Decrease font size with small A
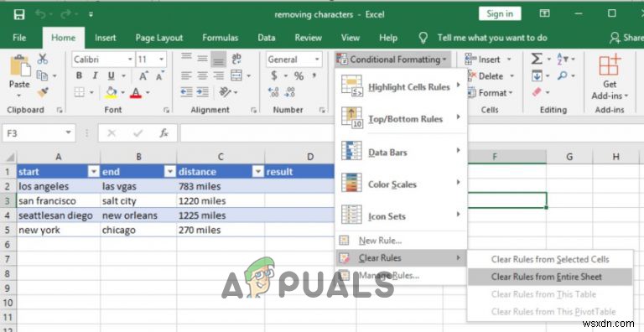Image resolution: width=644 pixels, height=332 pixels. [x=160, y=76]
